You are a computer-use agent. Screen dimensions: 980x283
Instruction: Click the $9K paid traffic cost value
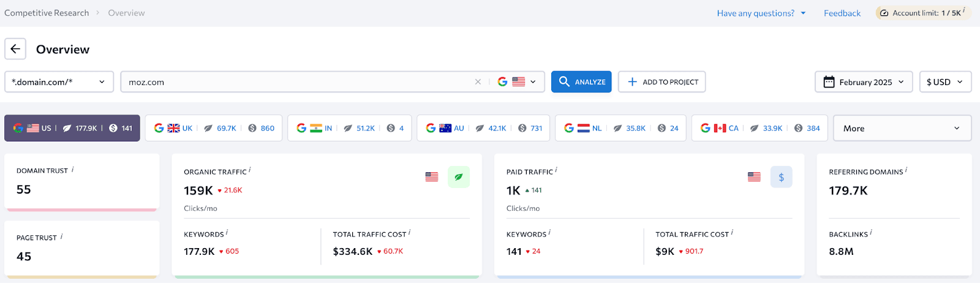tap(665, 251)
